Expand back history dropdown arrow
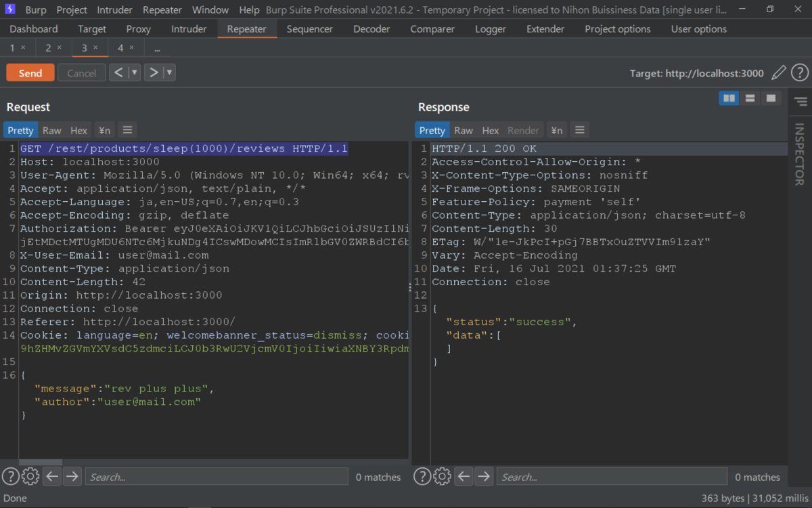This screenshot has width=812, height=508. click(x=134, y=72)
